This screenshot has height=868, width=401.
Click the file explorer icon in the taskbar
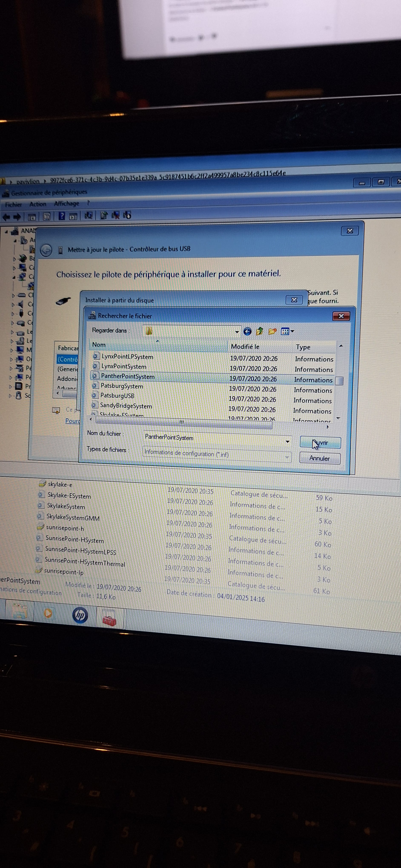pos(20,611)
